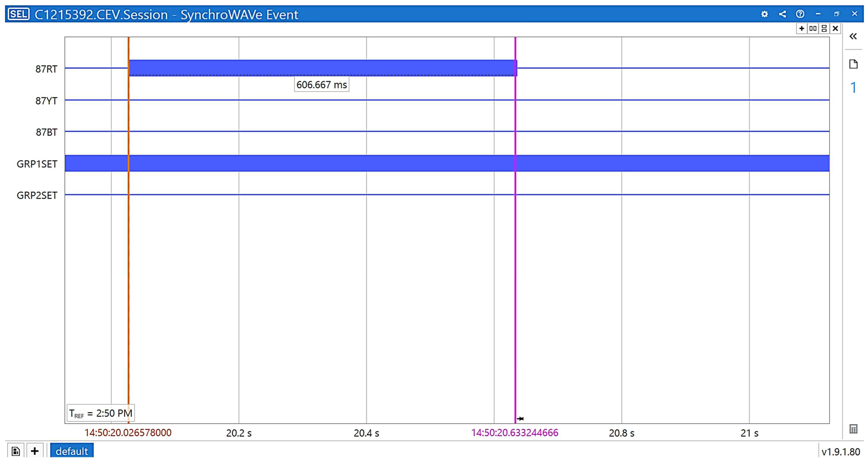
Task: Switch to the default tab
Action: (72, 451)
